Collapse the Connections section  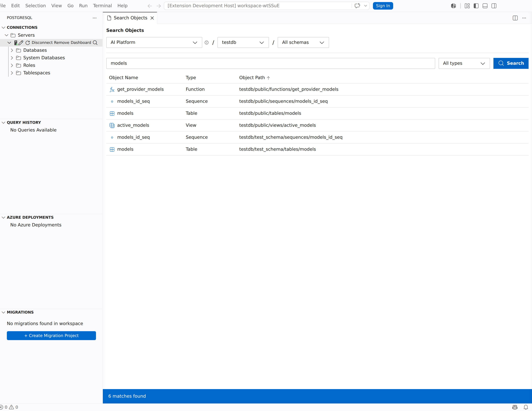click(x=3, y=28)
